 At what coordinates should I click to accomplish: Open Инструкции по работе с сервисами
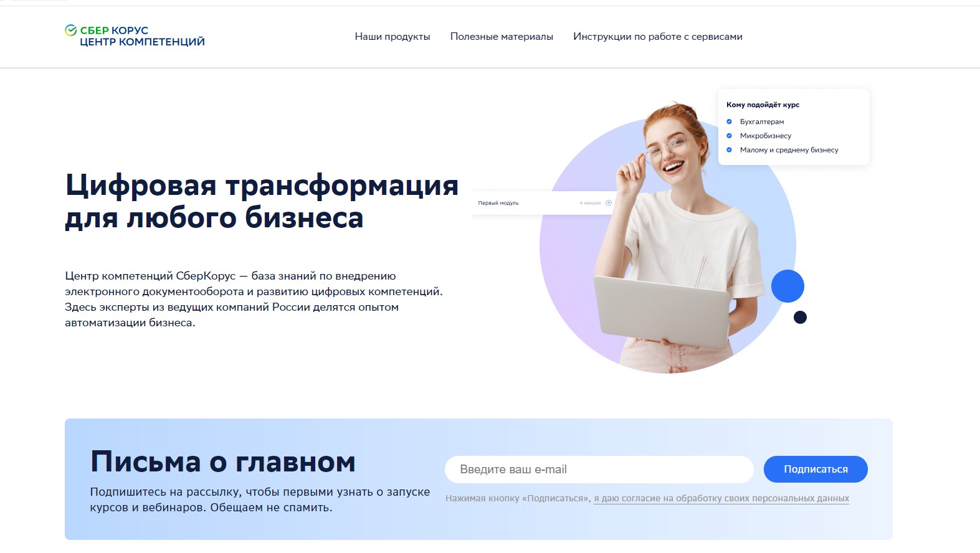pyautogui.click(x=658, y=37)
